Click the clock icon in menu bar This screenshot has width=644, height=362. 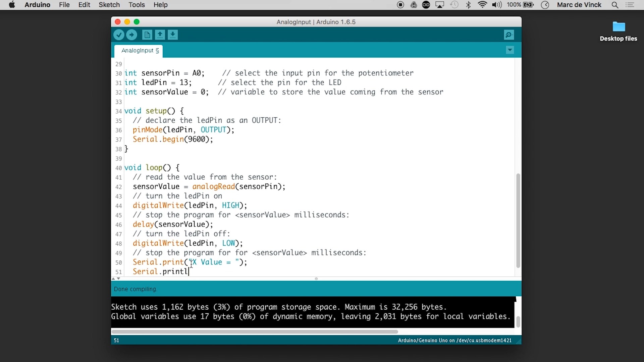545,5
